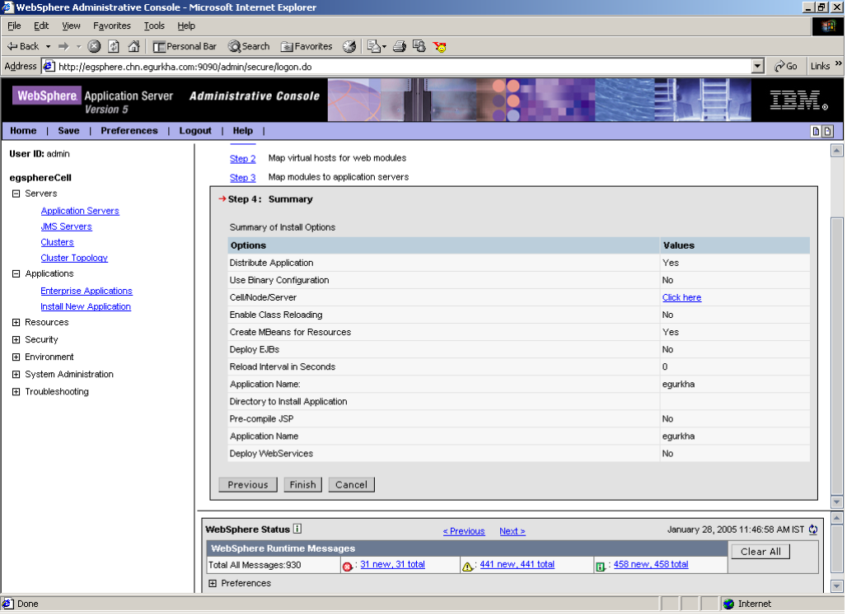Click Logout in the console navigation bar
Image resolution: width=847 pixels, height=616 pixels.
click(x=195, y=131)
